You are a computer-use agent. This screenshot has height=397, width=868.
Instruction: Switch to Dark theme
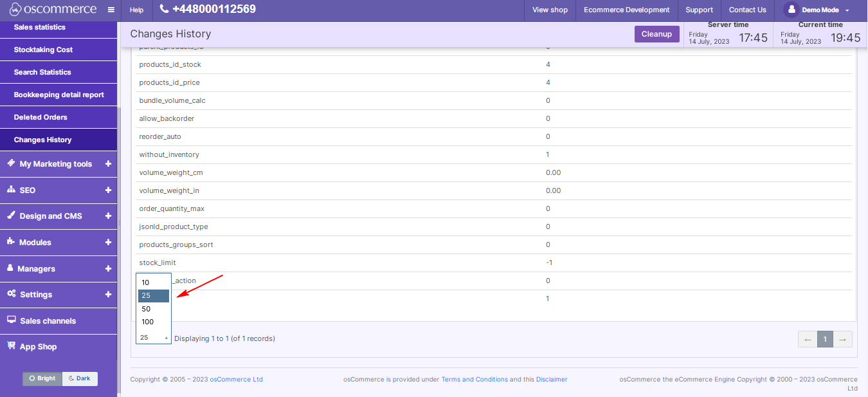(80, 378)
